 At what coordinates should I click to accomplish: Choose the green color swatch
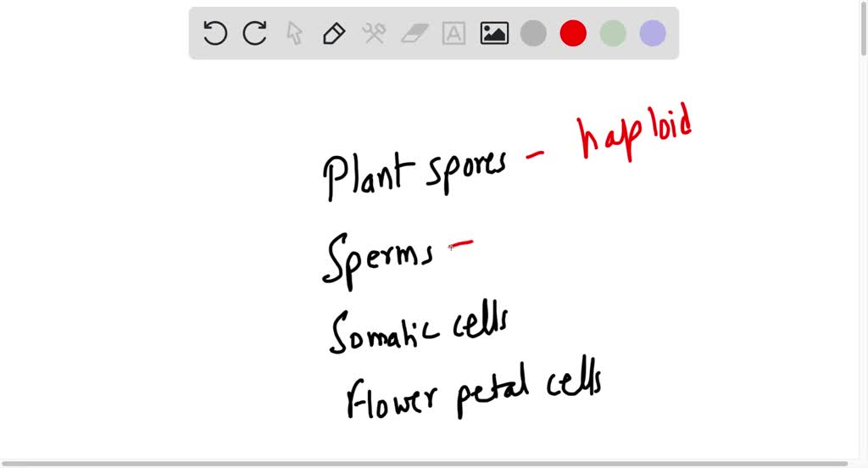pos(613,33)
